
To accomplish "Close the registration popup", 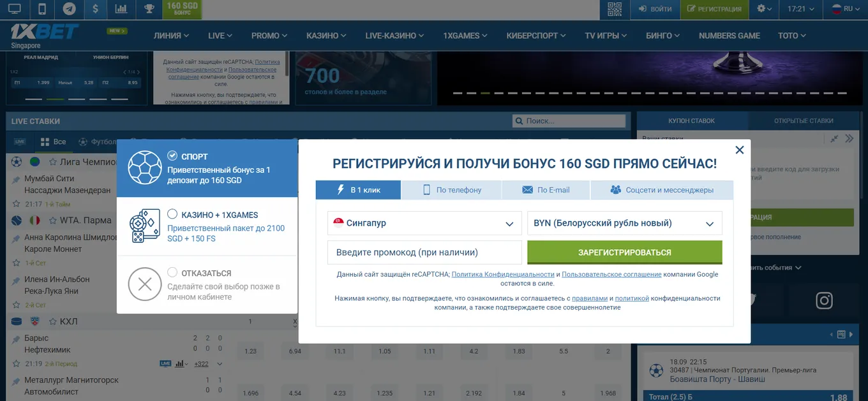I will coord(740,150).
